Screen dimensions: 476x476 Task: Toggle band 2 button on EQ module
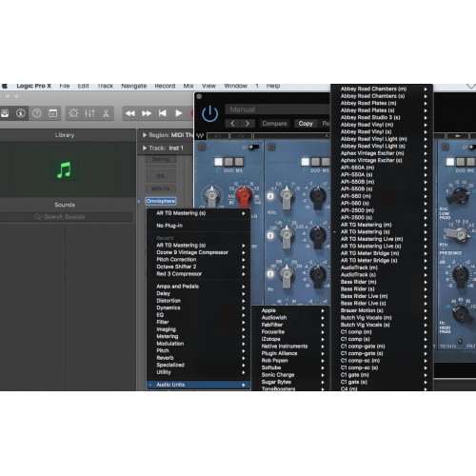point(270,274)
